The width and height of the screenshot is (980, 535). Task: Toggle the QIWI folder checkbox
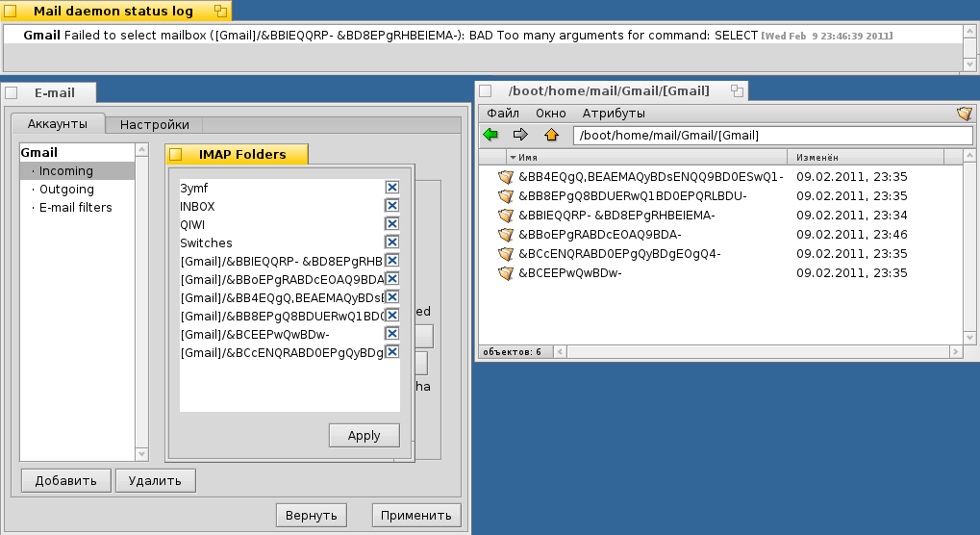[391, 224]
